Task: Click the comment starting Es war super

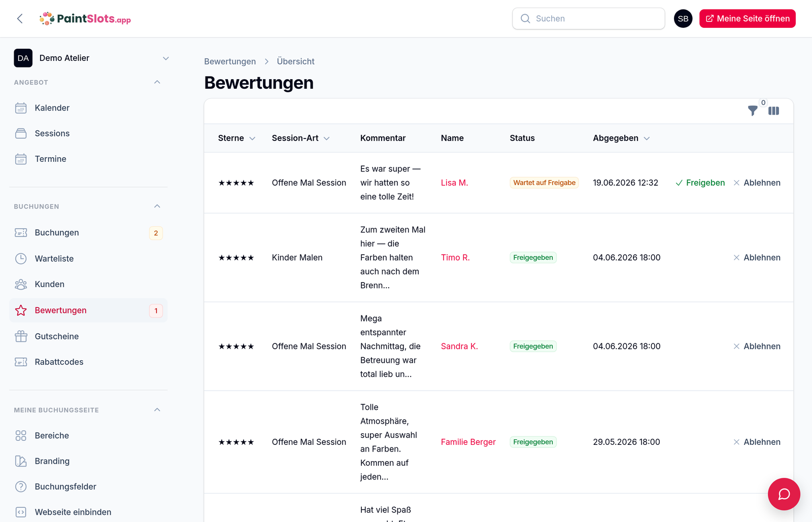Action: point(390,183)
